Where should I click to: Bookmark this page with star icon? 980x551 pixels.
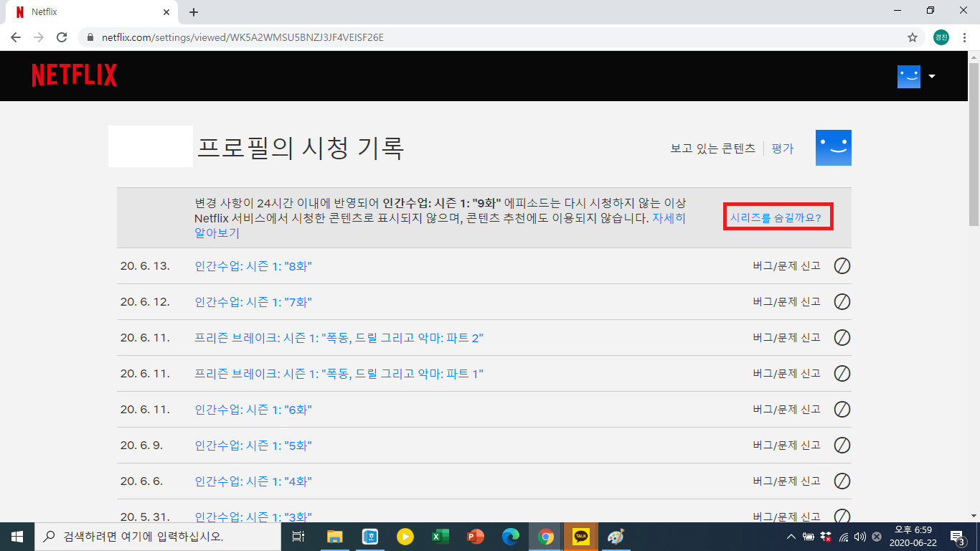click(913, 37)
